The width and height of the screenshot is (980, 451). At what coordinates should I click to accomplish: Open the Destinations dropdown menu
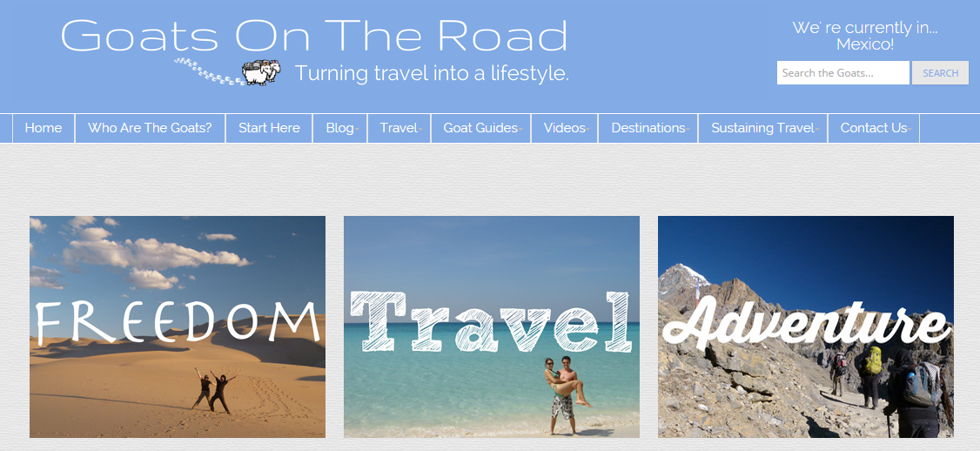pyautogui.click(x=648, y=128)
